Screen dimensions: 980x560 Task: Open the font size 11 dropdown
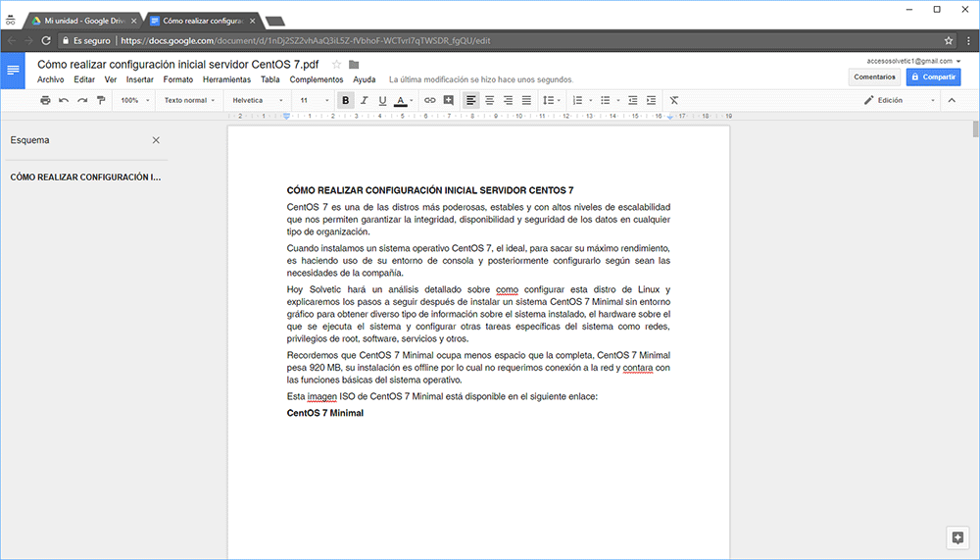[314, 100]
